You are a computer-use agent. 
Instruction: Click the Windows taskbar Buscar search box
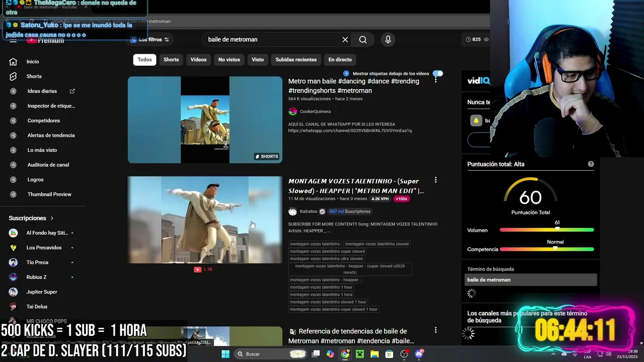pyautogui.click(x=271, y=354)
